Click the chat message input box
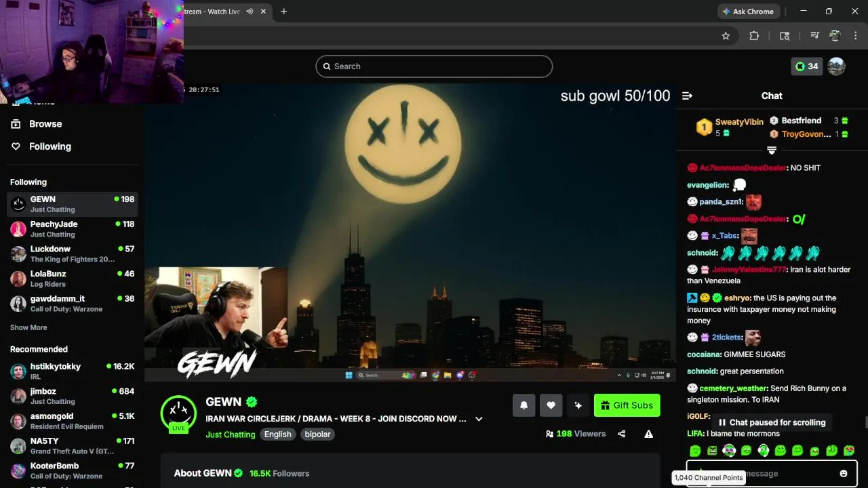Viewport: 868px width, 488px height. [772, 474]
